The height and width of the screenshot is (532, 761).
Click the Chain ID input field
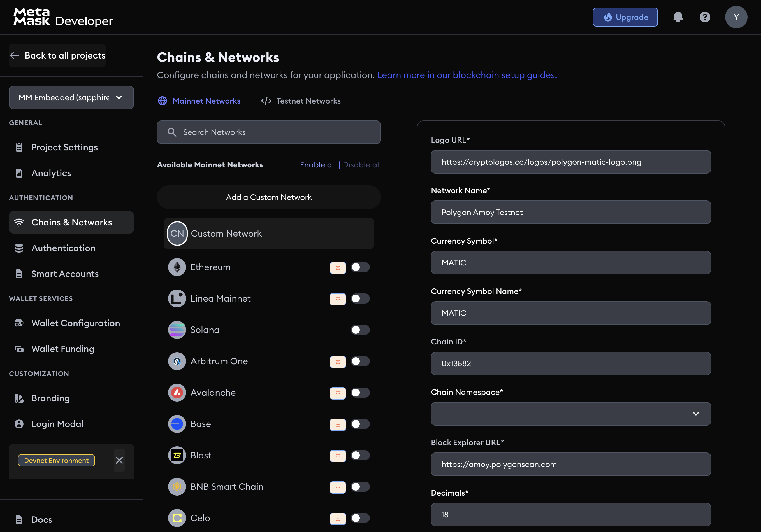(x=571, y=363)
